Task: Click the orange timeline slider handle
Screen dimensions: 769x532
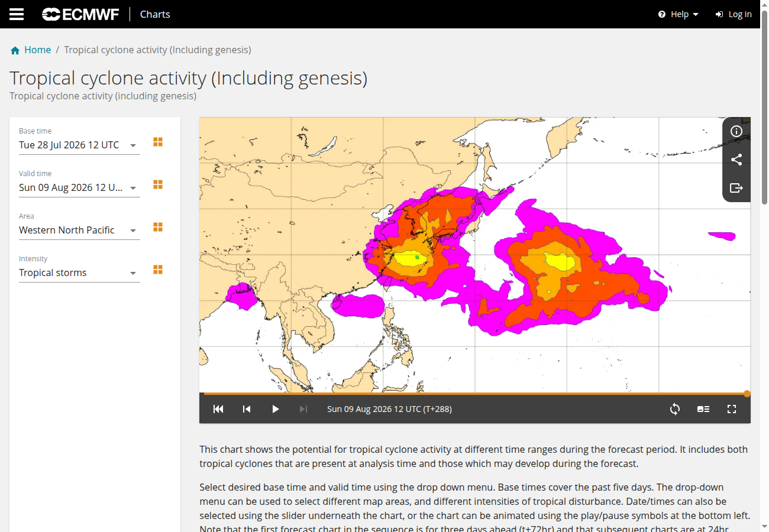Action: (x=747, y=394)
